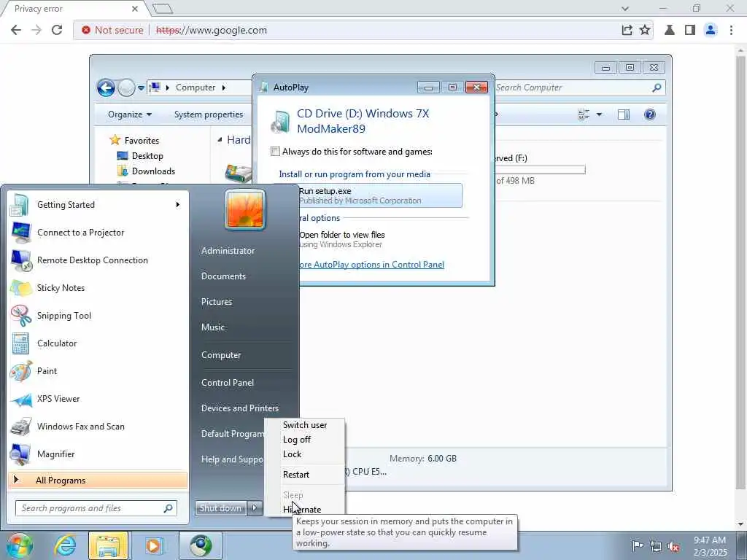Open browser side panel icon

[690, 30]
